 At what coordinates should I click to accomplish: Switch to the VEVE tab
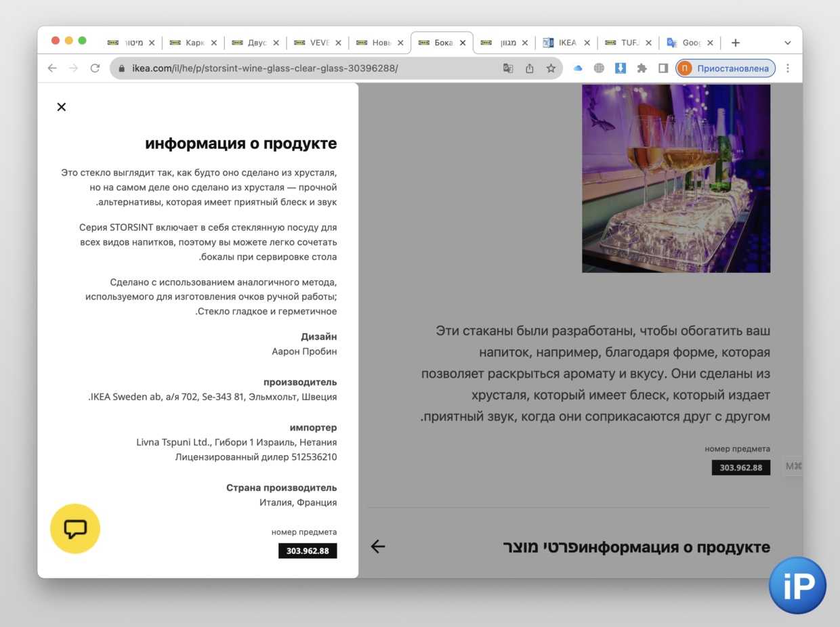318,43
